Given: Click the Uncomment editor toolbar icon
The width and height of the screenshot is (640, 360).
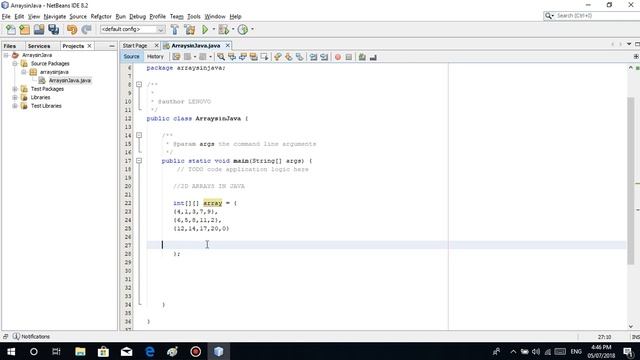Looking at the screenshot, I should (x=373, y=57).
